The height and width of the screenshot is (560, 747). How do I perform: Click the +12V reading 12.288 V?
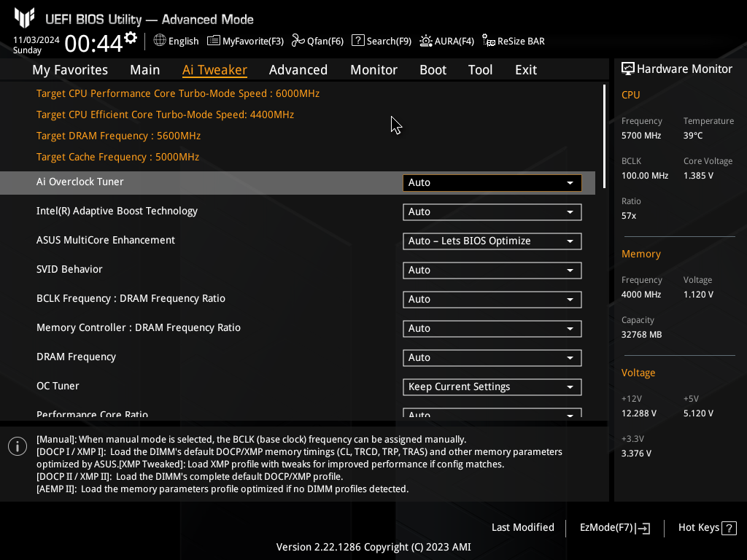coord(638,413)
